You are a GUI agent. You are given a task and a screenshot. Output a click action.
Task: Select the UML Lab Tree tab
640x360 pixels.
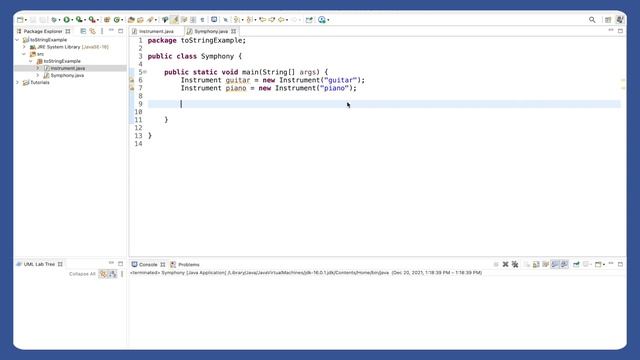pyautogui.click(x=39, y=264)
